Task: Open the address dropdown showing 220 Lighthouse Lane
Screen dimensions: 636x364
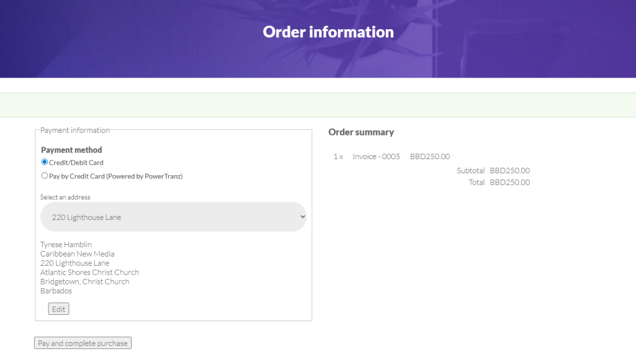Action: click(x=173, y=217)
